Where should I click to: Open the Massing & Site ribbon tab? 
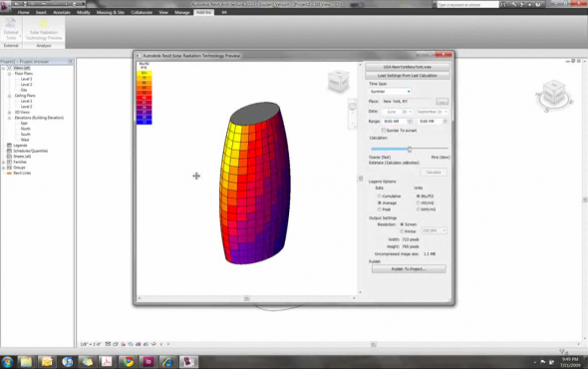pyautogui.click(x=111, y=12)
